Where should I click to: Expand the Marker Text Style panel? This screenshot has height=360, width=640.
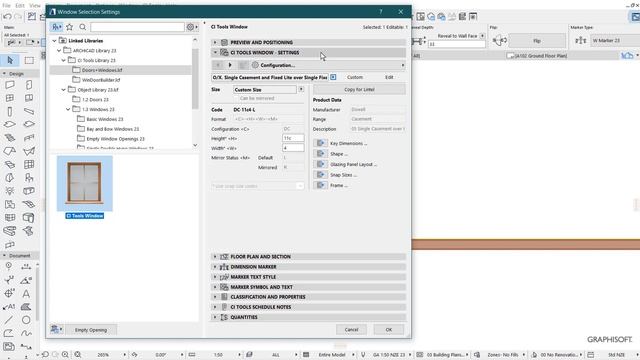[x=215, y=277]
